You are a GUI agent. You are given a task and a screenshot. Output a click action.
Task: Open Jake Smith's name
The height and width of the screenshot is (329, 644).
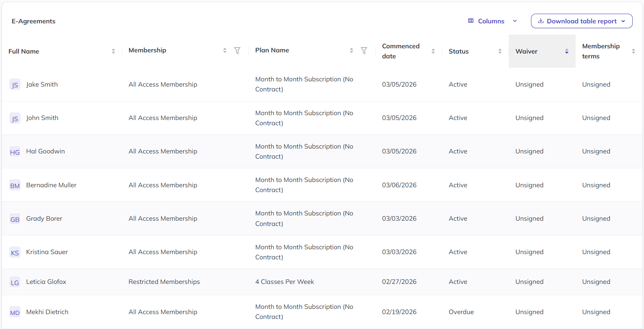pos(42,84)
